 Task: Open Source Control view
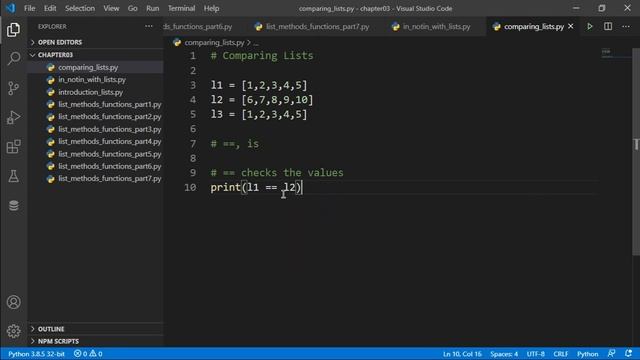(x=13, y=88)
